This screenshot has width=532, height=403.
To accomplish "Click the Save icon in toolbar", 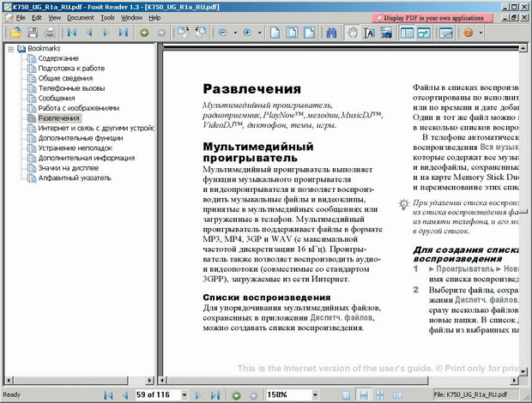I will click(x=33, y=33).
